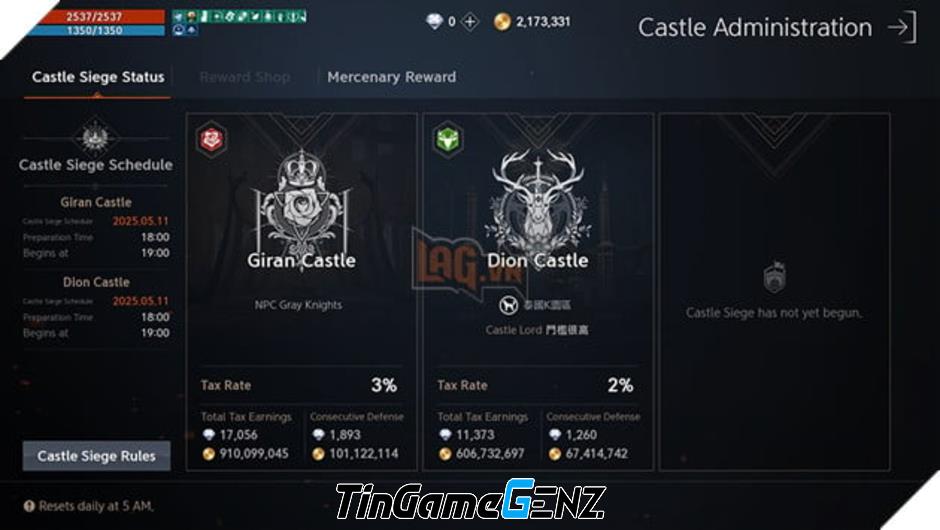Click the info icon beside Resets daily
Screen dimensions: 940x530
(29, 506)
